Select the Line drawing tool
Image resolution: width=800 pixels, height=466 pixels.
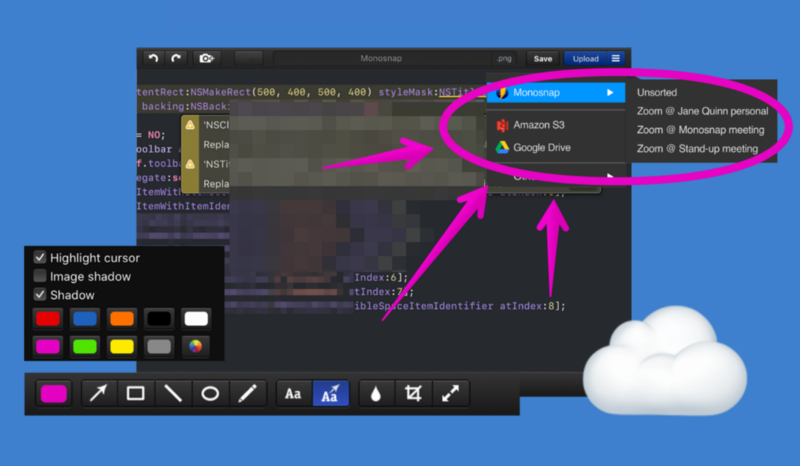[173, 394]
